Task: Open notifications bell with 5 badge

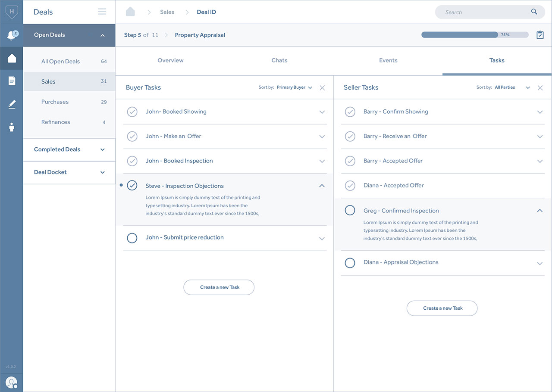Action: click(12, 35)
